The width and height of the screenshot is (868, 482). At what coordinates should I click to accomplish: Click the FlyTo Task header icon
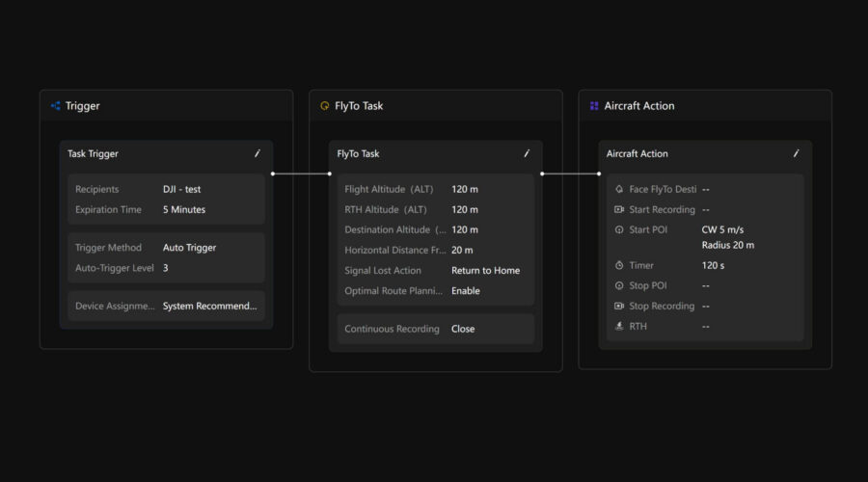tap(324, 106)
